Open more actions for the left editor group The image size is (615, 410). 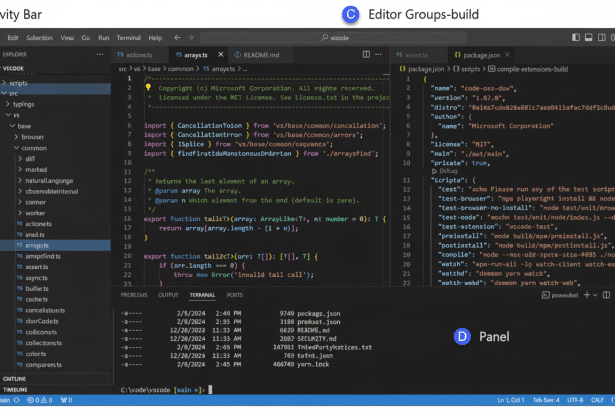point(378,55)
